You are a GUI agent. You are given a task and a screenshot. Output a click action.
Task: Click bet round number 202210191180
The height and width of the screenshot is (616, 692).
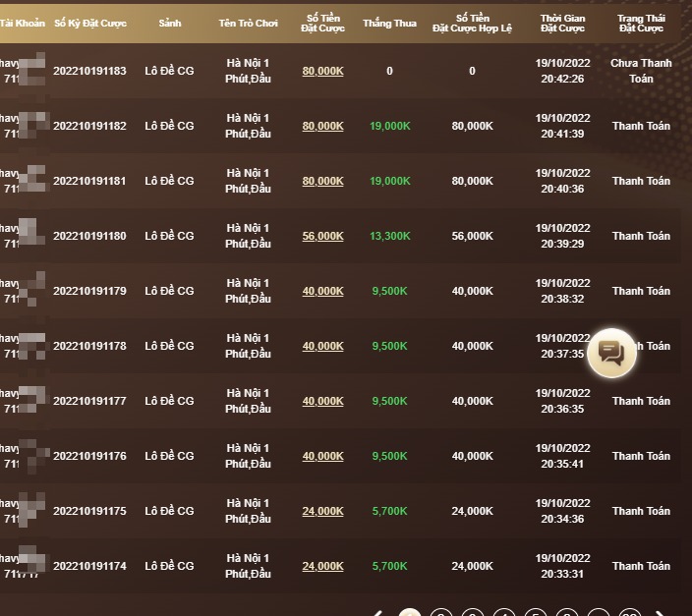[x=89, y=236]
